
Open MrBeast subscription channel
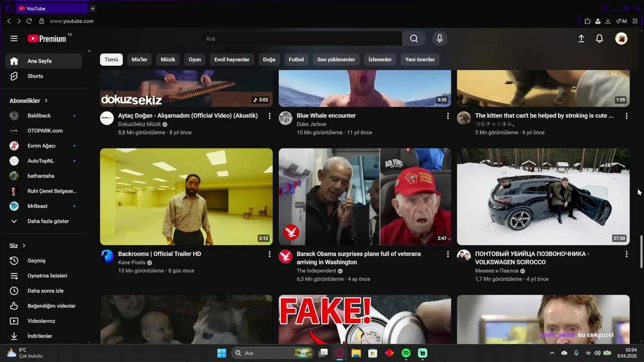tap(43, 206)
